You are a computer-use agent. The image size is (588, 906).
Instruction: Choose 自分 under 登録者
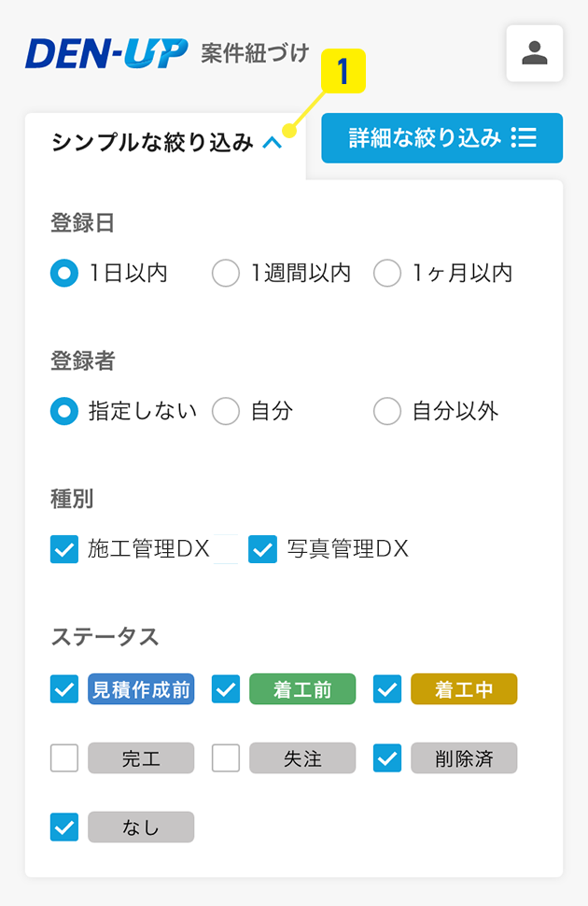click(x=225, y=411)
